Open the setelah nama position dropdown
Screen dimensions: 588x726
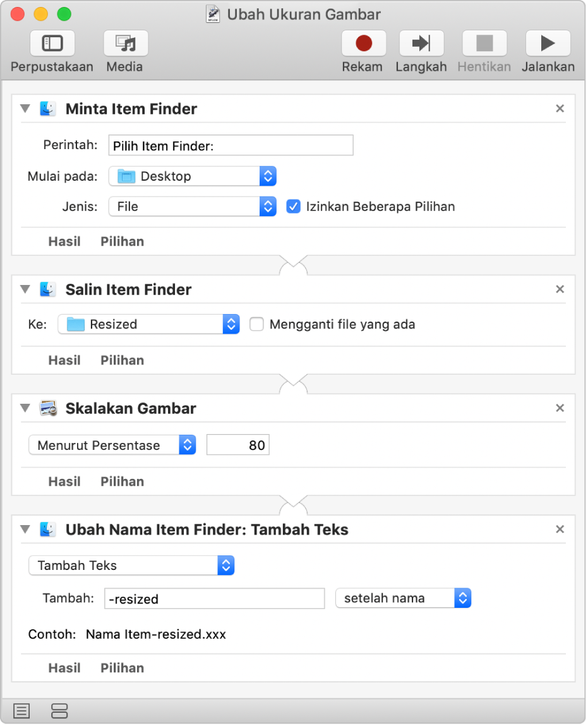click(x=404, y=598)
